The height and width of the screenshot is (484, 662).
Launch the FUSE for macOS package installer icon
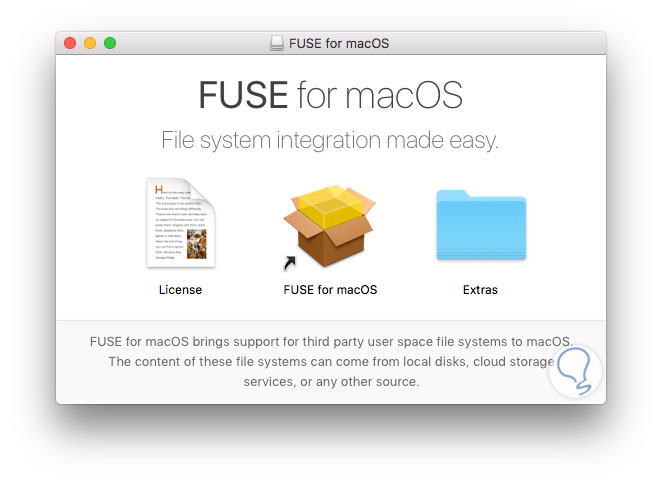329,227
